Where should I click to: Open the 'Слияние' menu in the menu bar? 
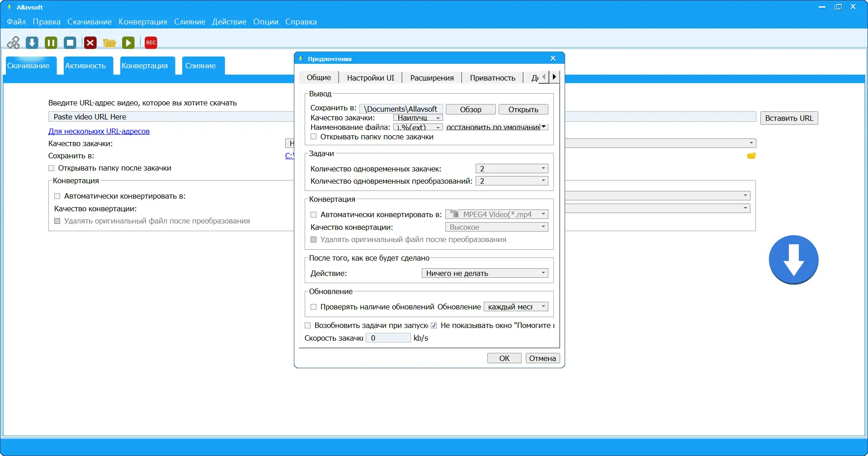point(189,22)
